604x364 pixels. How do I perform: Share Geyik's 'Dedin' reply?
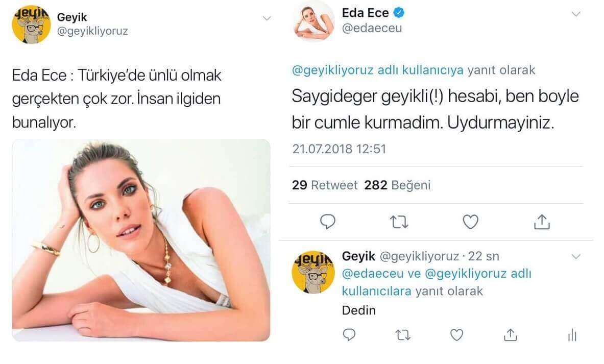pyautogui.click(x=511, y=334)
